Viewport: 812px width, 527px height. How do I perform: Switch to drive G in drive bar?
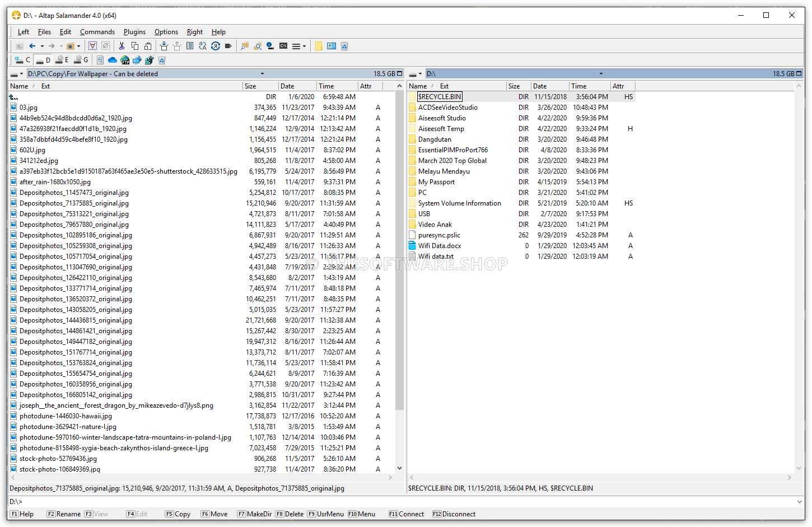pos(81,60)
